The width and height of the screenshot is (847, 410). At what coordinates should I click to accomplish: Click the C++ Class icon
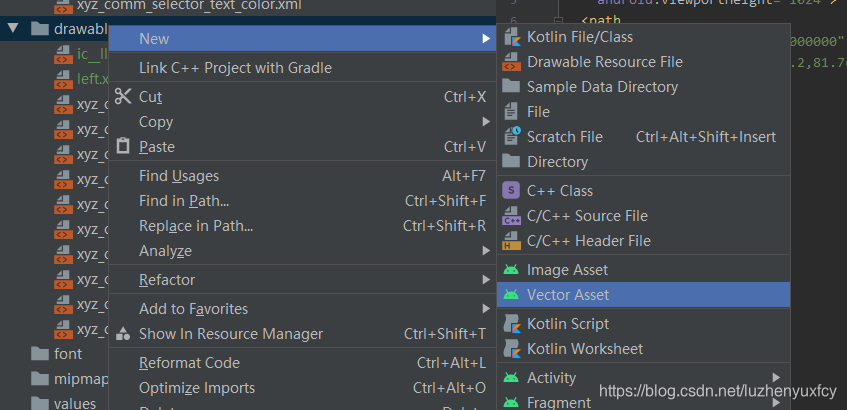(x=511, y=190)
